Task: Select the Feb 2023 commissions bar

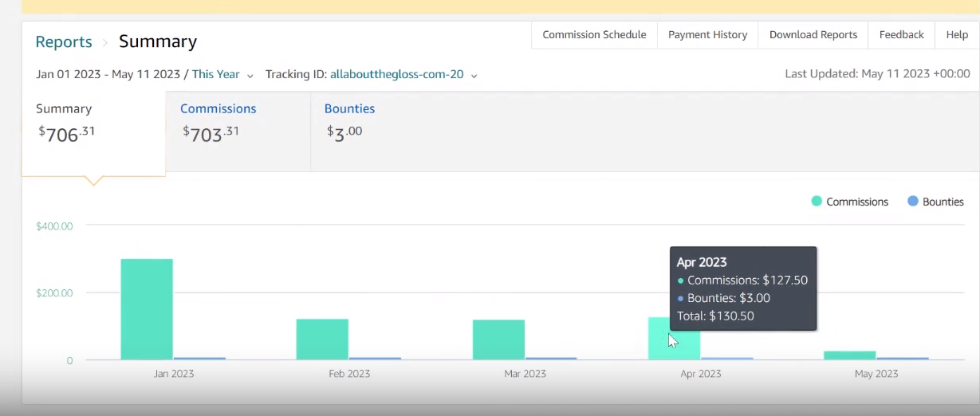Action: [x=322, y=339]
